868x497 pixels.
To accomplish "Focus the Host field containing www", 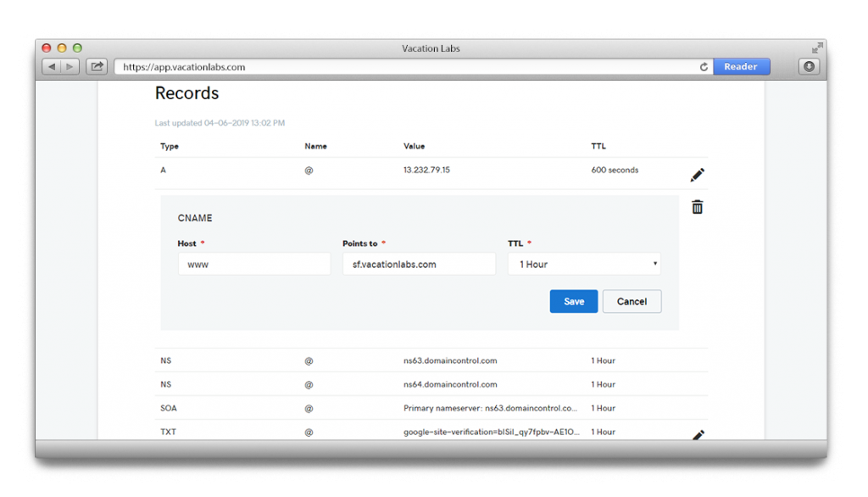I will click(x=253, y=265).
